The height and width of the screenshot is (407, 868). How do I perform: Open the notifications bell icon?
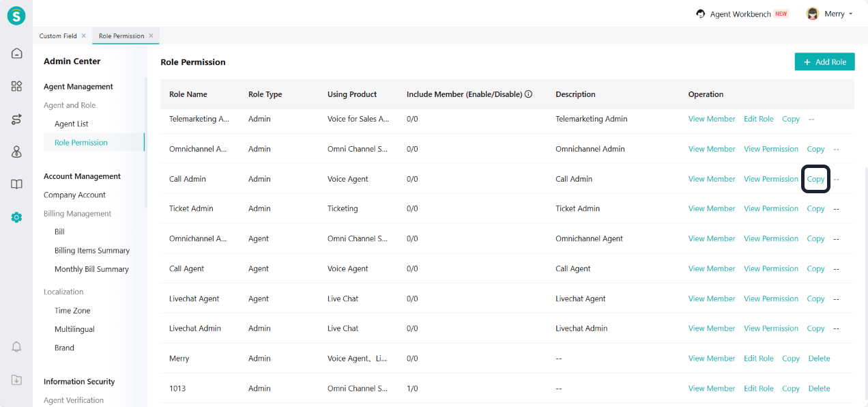(16, 347)
